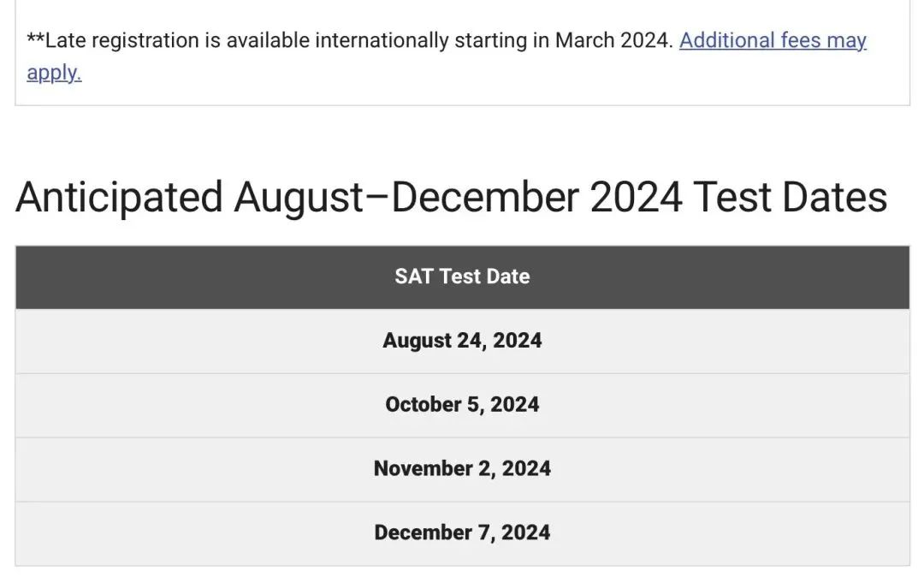Click the word "available" in the note

265,40
